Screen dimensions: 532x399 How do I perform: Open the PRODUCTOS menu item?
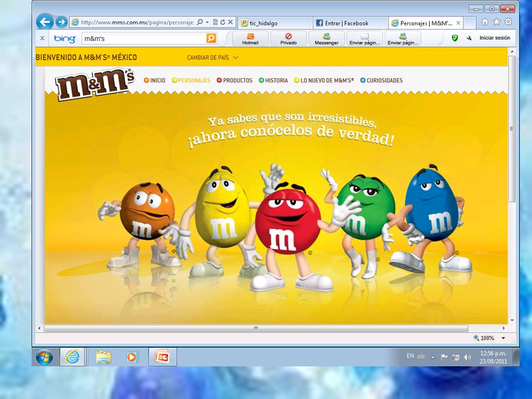(x=234, y=80)
